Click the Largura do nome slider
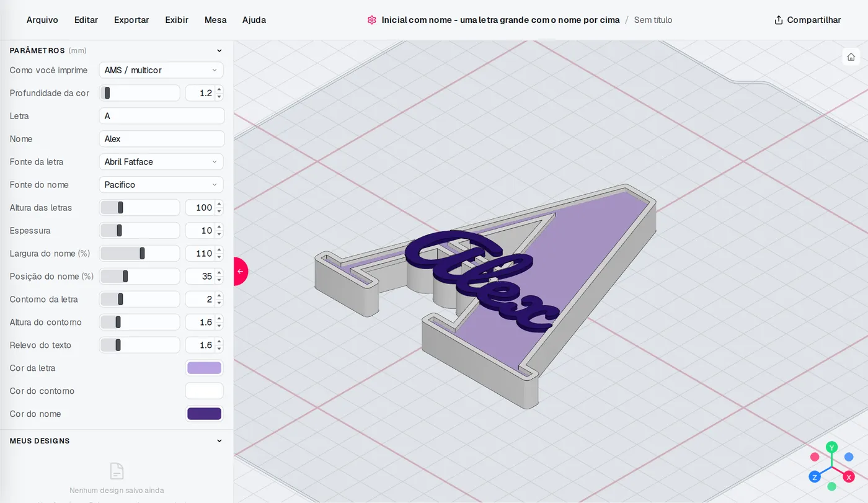This screenshot has height=503, width=868. 139,254
